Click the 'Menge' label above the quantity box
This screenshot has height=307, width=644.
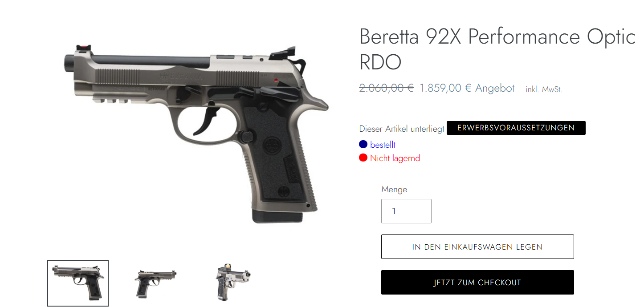point(394,189)
